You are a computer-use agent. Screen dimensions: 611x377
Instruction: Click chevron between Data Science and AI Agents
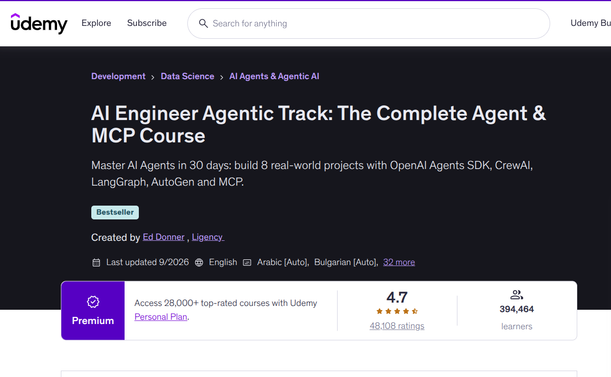[x=221, y=77]
